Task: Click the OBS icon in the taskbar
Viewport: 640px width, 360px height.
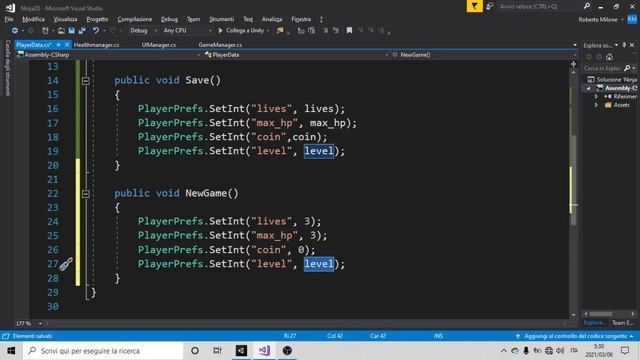Action: click(x=287, y=351)
